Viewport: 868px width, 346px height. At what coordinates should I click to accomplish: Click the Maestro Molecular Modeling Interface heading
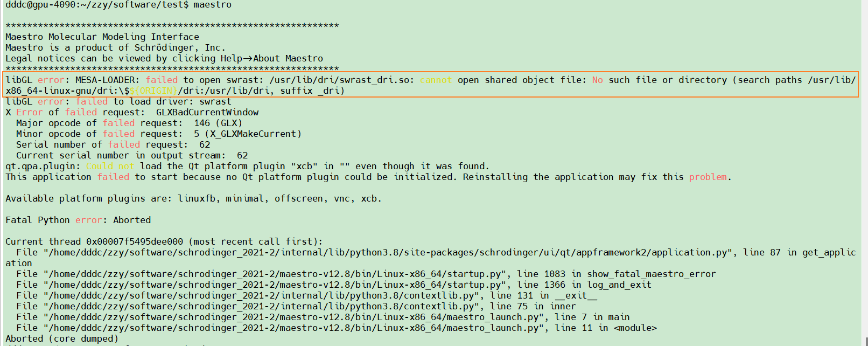[102, 37]
